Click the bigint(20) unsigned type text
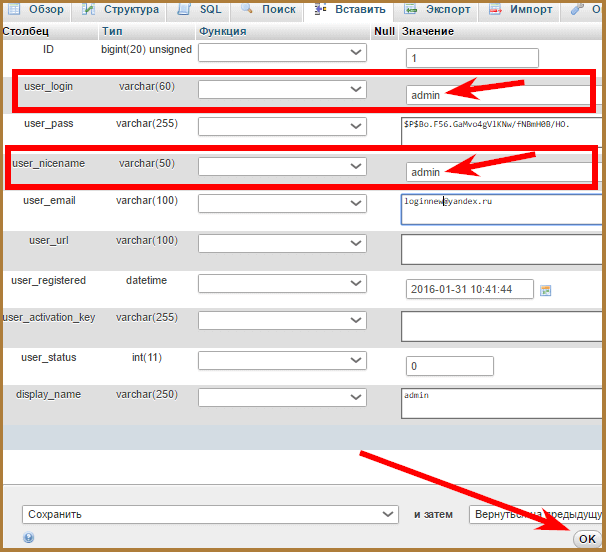The image size is (606, 552). [146, 49]
